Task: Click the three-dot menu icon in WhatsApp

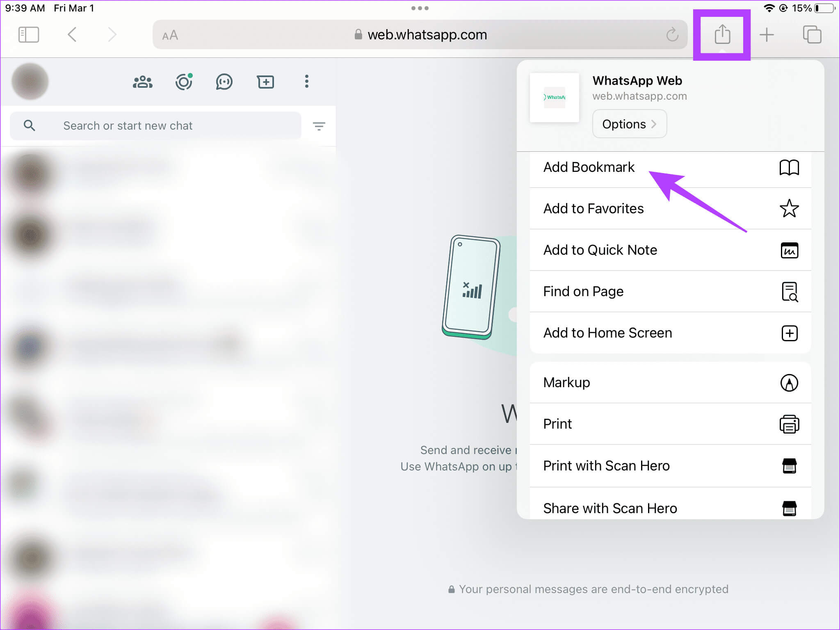Action: tap(307, 82)
